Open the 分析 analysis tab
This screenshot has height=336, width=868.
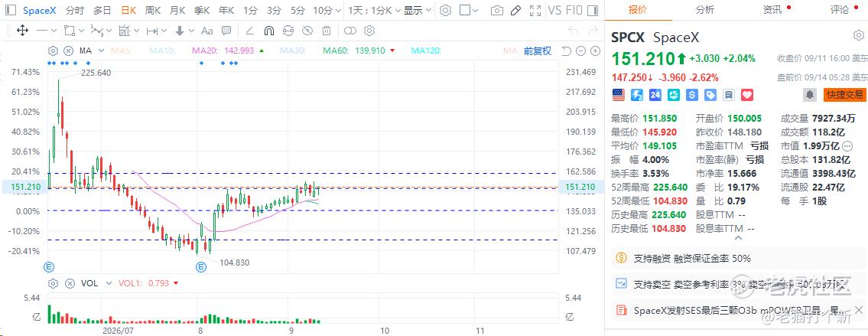(704, 9)
